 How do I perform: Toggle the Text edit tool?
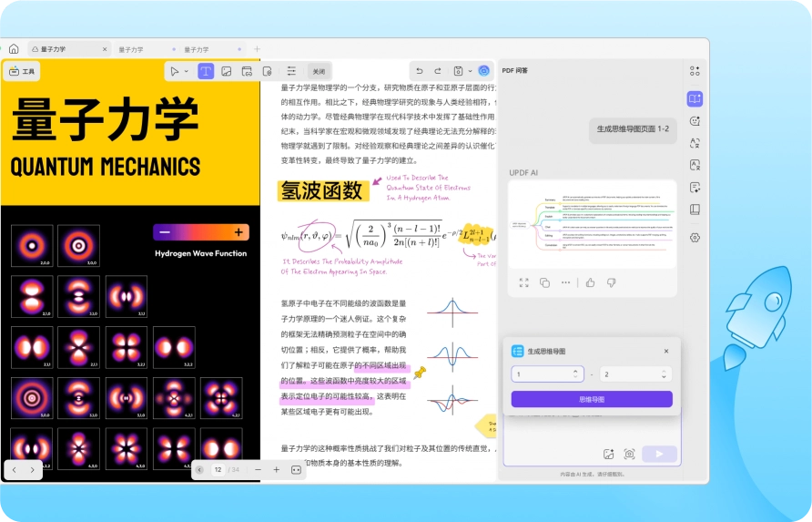[x=206, y=71]
